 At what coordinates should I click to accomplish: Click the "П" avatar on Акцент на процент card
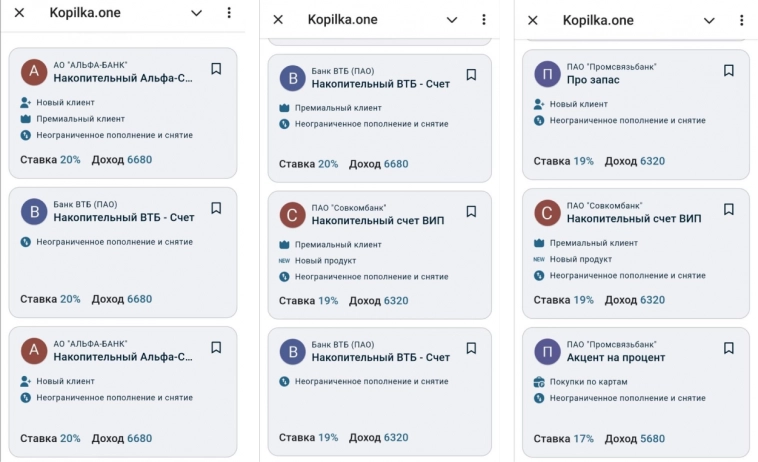tap(547, 351)
